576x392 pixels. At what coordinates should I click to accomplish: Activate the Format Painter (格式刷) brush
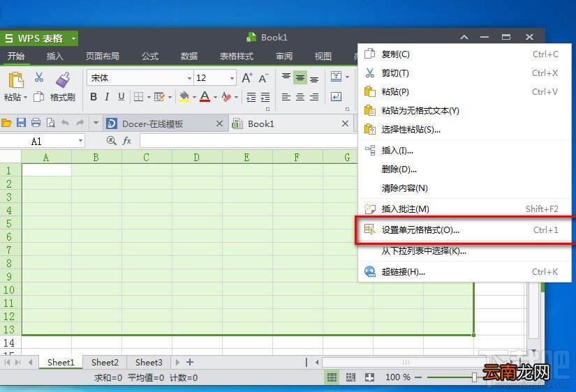[x=63, y=80]
